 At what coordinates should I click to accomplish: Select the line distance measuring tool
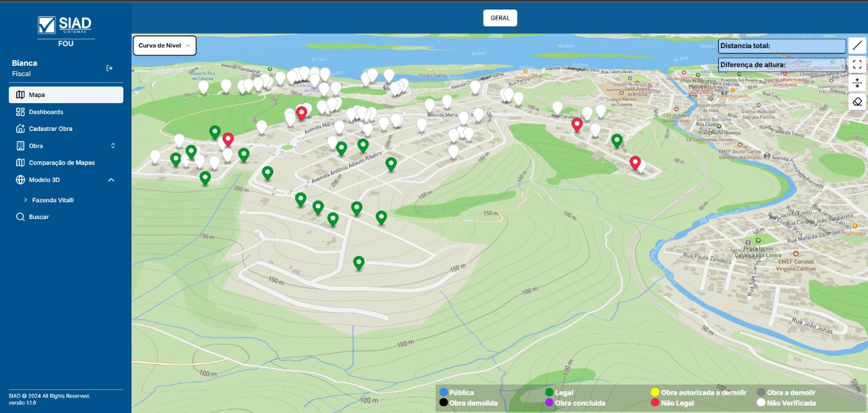tap(857, 45)
